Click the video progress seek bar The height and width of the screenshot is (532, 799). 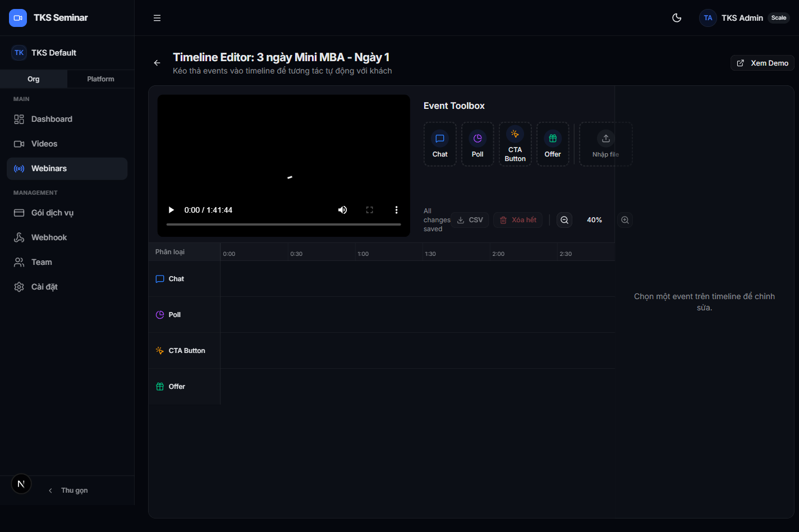(284, 224)
